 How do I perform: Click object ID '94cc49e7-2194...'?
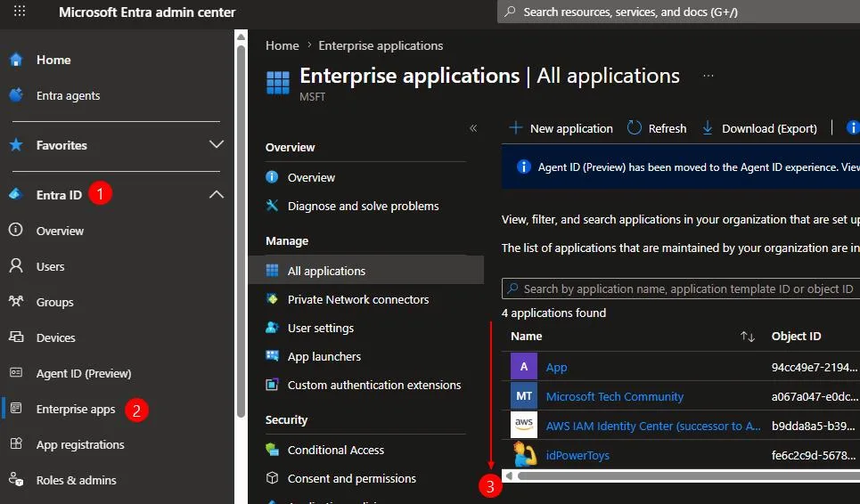pos(814,367)
